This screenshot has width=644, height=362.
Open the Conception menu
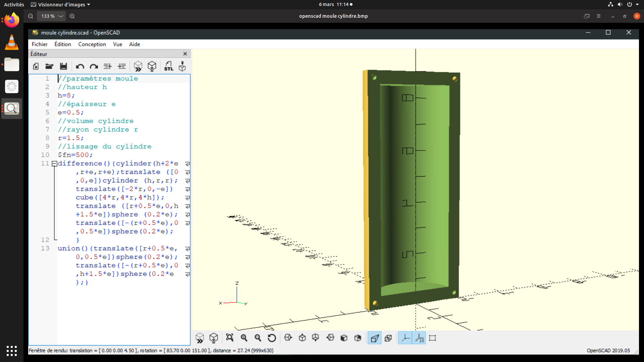[92, 44]
